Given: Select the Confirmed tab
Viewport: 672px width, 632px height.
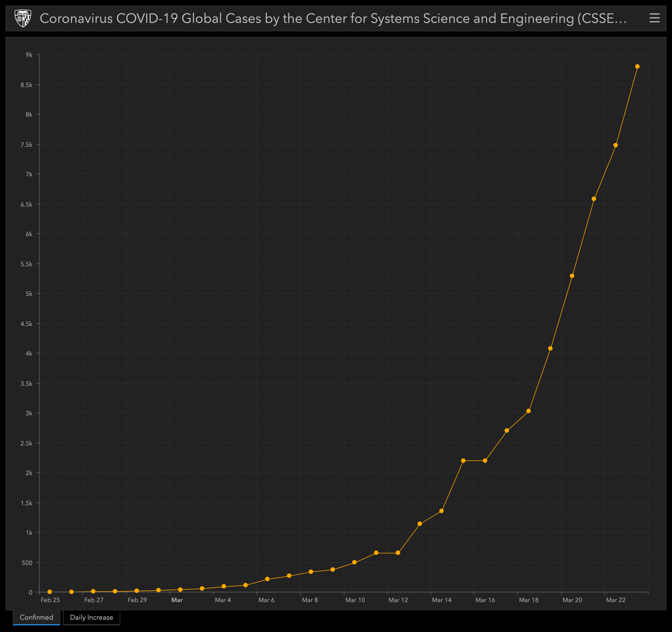Looking at the screenshot, I should tap(37, 617).
